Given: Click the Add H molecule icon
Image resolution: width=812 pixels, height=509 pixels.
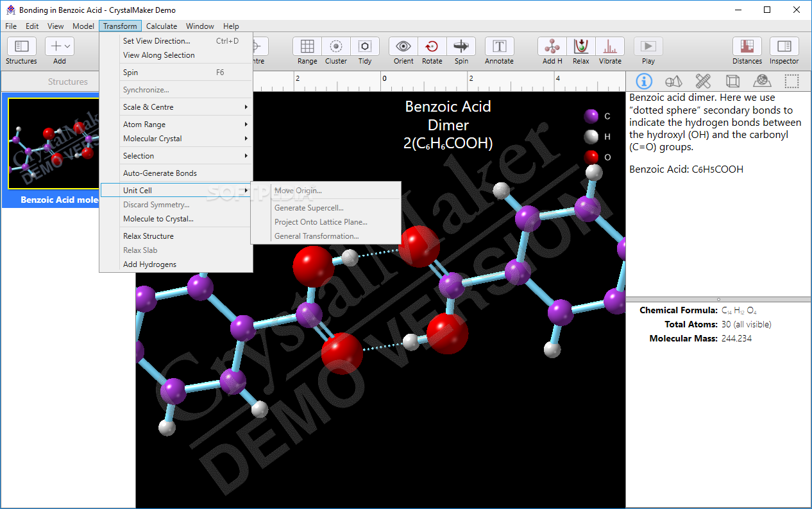Looking at the screenshot, I should point(552,46).
